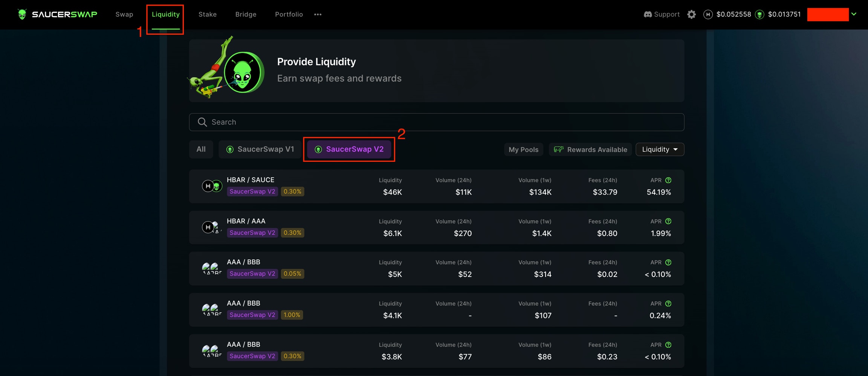Click the AAA / BBB 0.05% pool token icon
This screenshot has width=868, height=376.
(x=212, y=268)
